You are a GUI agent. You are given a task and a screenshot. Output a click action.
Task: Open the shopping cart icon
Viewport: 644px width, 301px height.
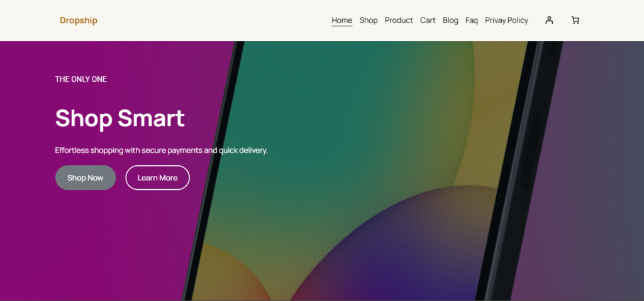point(575,20)
